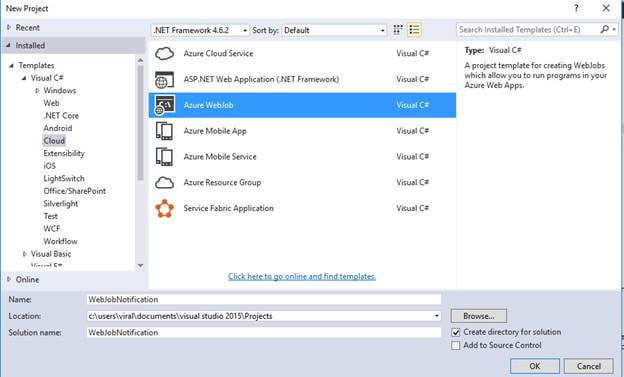Select the Extensibility template category
Image resolution: width=624 pixels, height=377 pixels.
pos(64,154)
